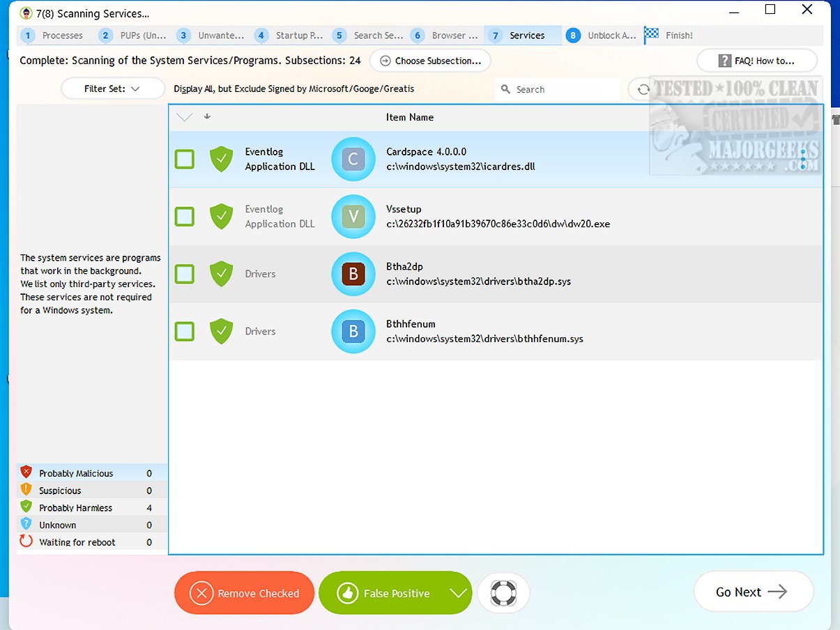
Task: Click the Unknown blue shield filter
Action: coord(26,524)
